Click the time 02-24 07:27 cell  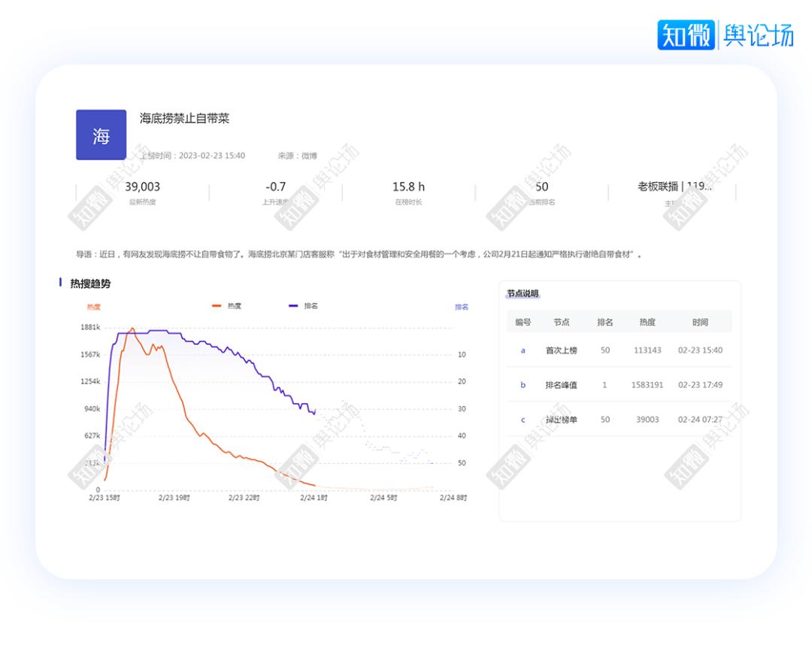[x=700, y=420]
